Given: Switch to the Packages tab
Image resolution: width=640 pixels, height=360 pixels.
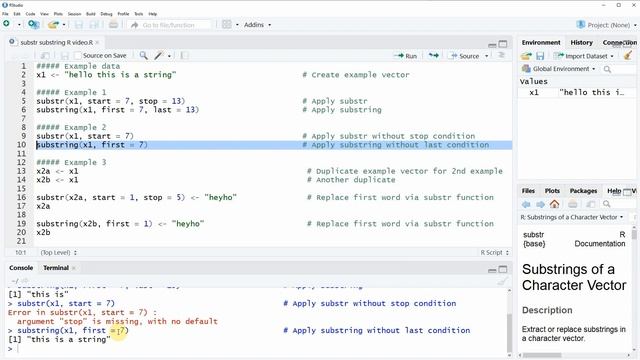Looking at the screenshot, I should pyautogui.click(x=583, y=191).
